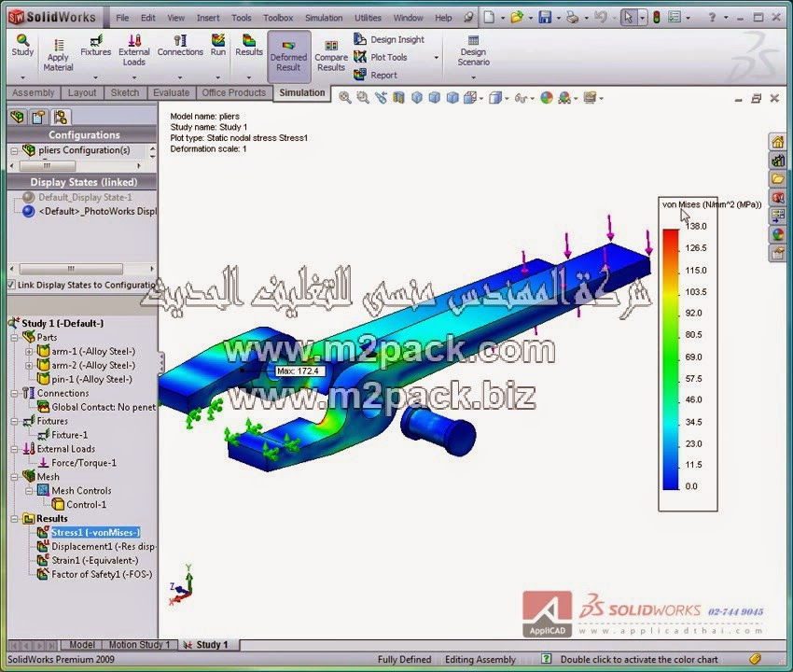The width and height of the screenshot is (793, 672).
Task: Click the New document icon
Action: (489, 18)
